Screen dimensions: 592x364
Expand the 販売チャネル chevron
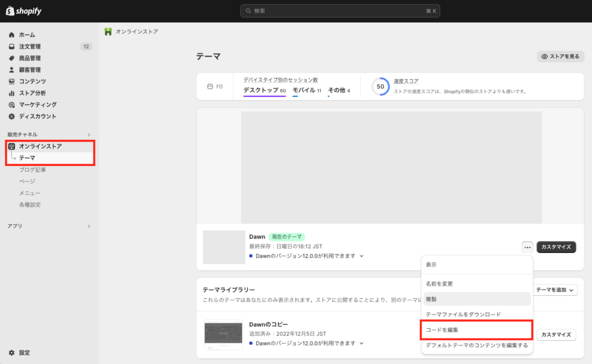[89, 135]
